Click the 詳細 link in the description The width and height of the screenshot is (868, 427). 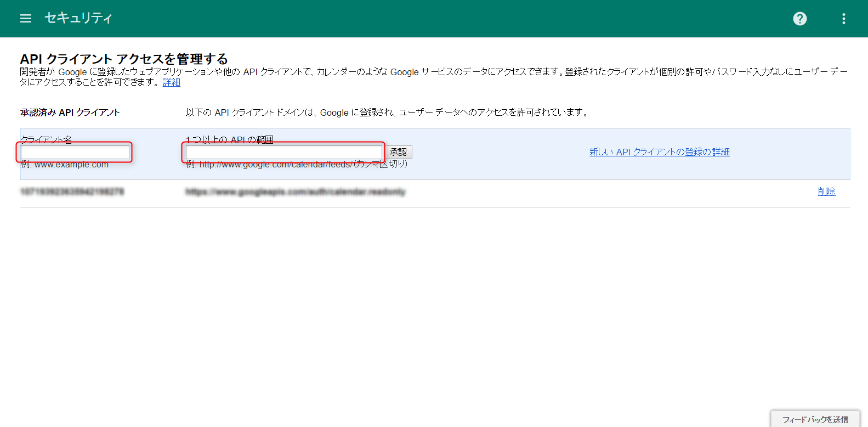tap(172, 82)
